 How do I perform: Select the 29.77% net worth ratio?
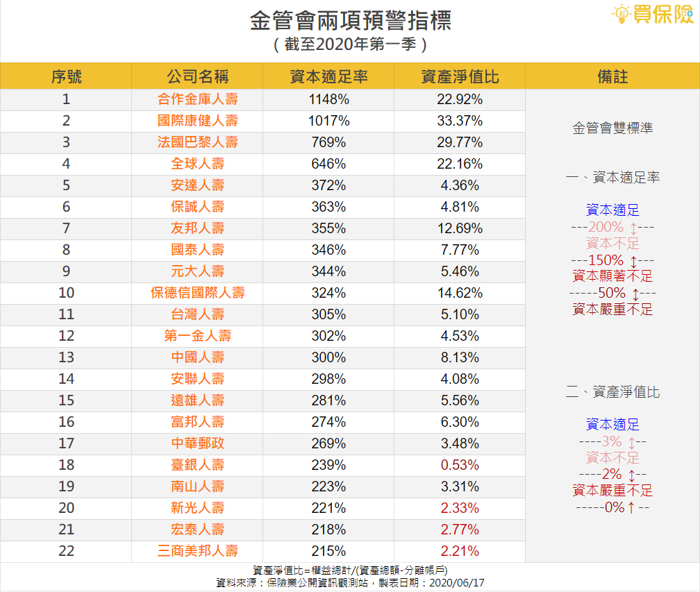pyautogui.click(x=460, y=142)
